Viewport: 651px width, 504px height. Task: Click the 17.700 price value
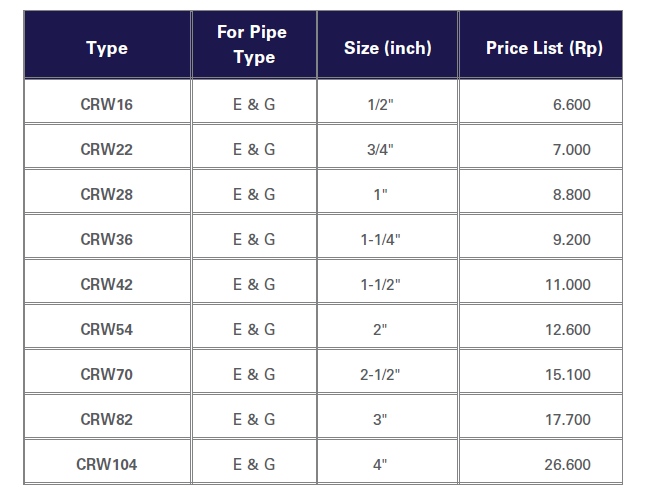click(568, 419)
